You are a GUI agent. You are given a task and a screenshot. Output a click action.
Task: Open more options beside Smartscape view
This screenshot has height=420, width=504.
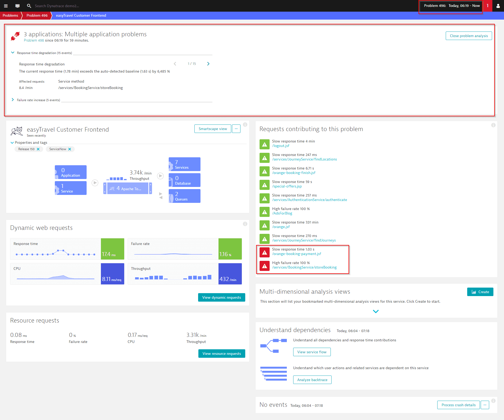[x=236, y=129]
